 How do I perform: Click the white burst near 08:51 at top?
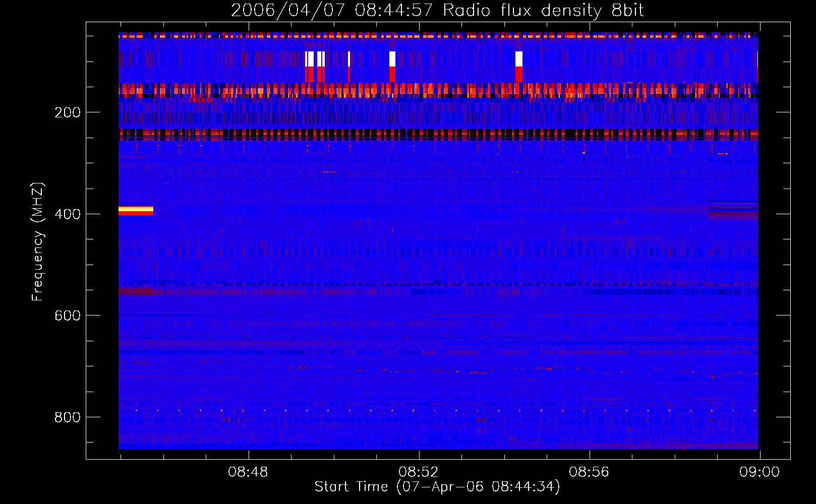tap(392, 59)
